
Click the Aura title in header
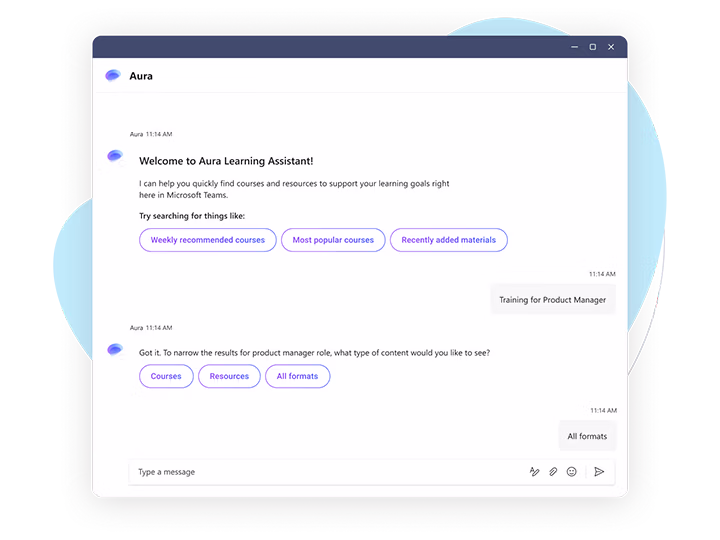pos(141,76)
